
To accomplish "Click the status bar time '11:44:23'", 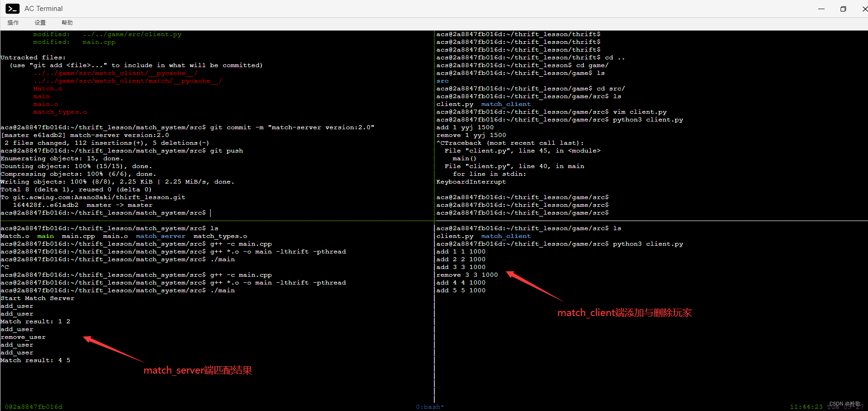I will coord(806,407).
